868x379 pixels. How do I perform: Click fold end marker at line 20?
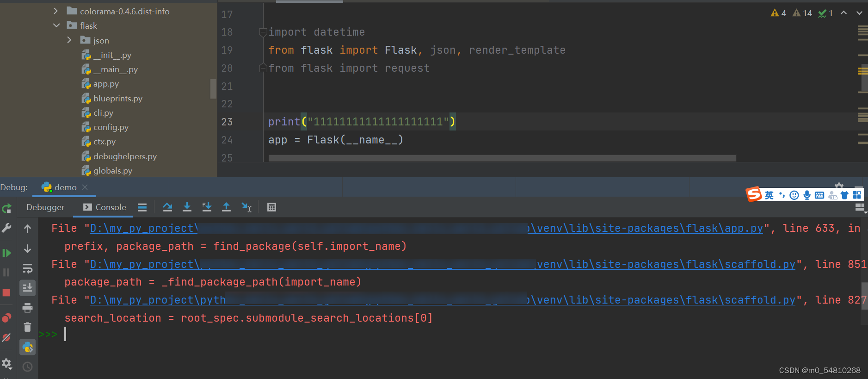[263, 68]
